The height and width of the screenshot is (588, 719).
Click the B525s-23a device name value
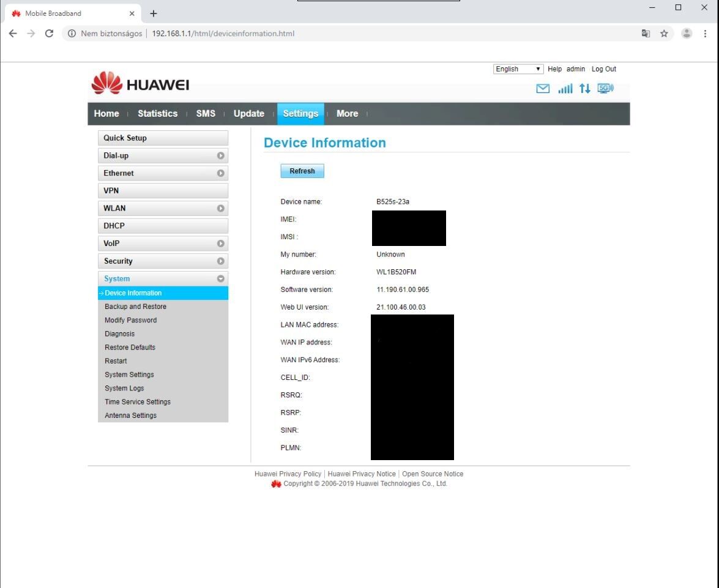pyautogui.click(x=392, y=202)
